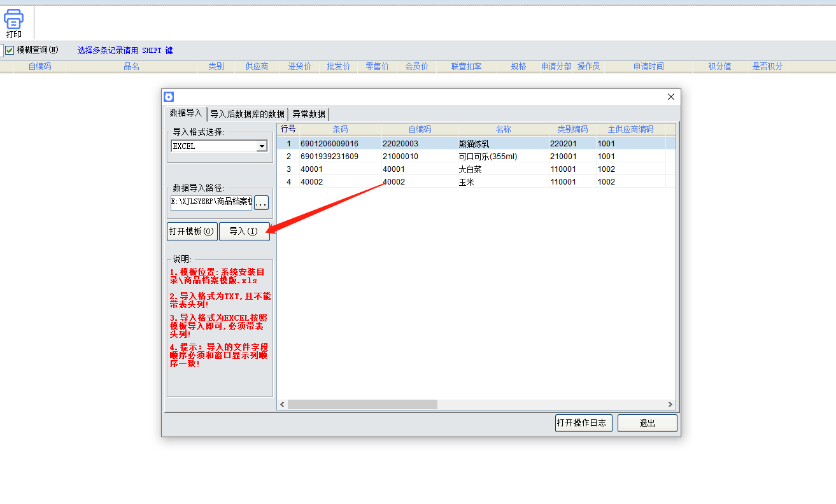Click the 打开模板(O) button
The width and height of the screenshot is (836, 504).
tap(192, 231)
